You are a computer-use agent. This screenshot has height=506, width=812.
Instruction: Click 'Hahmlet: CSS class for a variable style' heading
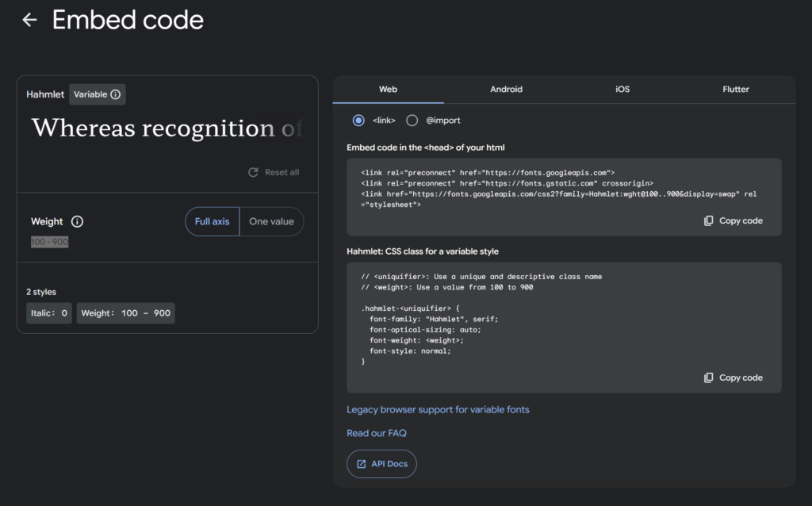423,251
